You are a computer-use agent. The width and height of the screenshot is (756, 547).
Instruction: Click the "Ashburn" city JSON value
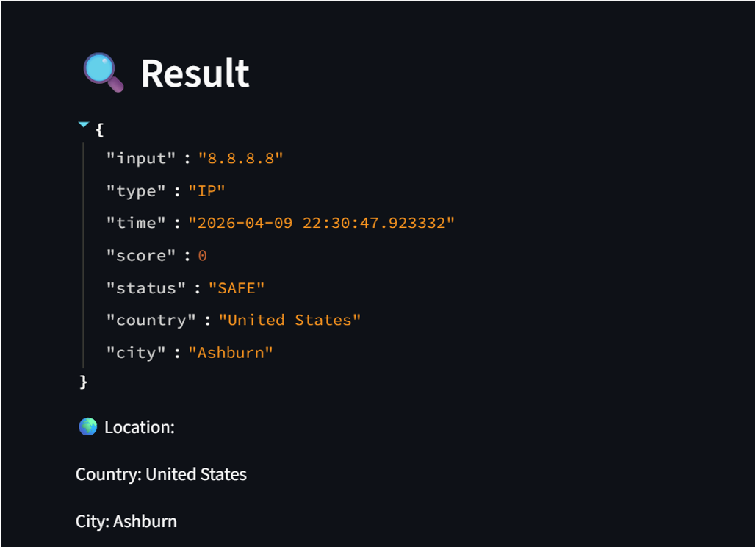point(230,352)
